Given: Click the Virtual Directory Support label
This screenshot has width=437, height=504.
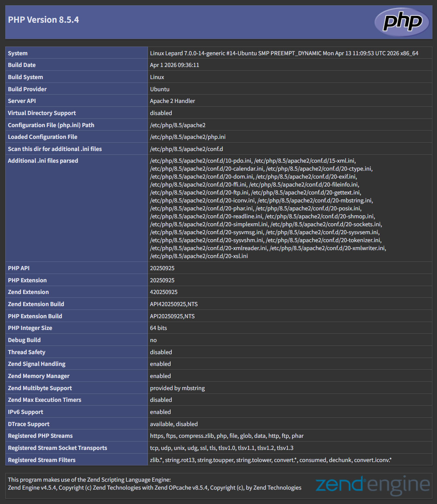Looking at the screenshot, I should [x=42, y=113].
